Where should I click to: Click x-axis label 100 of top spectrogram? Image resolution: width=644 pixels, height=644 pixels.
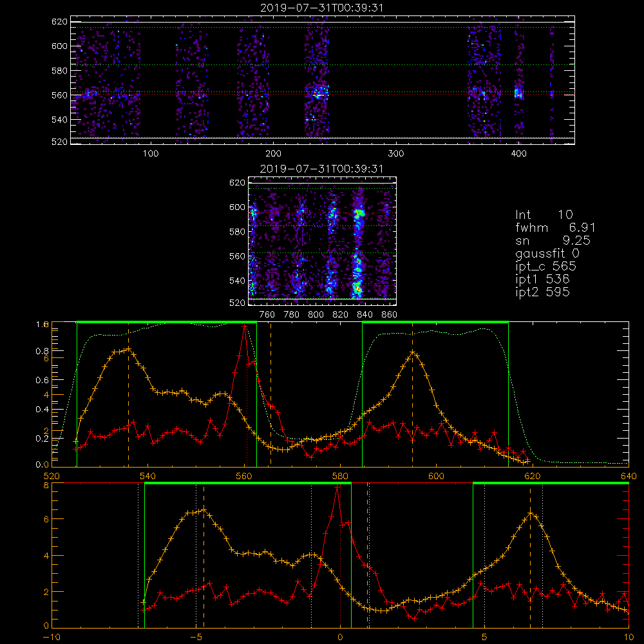151,154
